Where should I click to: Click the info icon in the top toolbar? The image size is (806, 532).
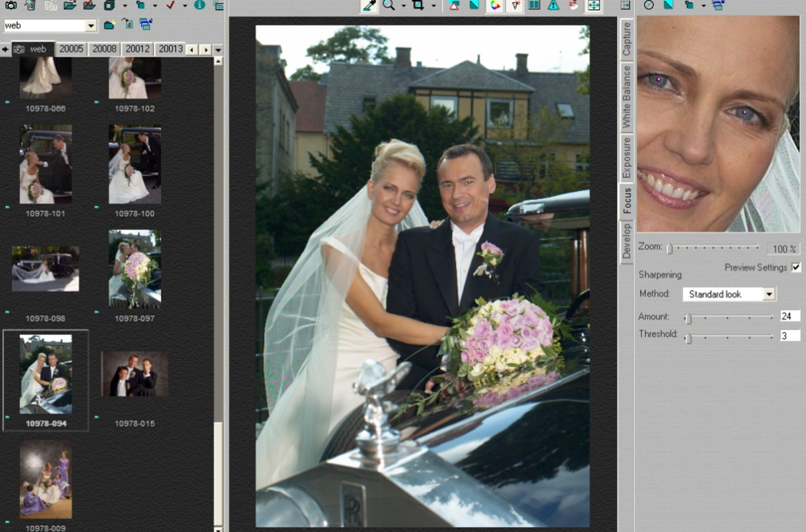(200, 5)
